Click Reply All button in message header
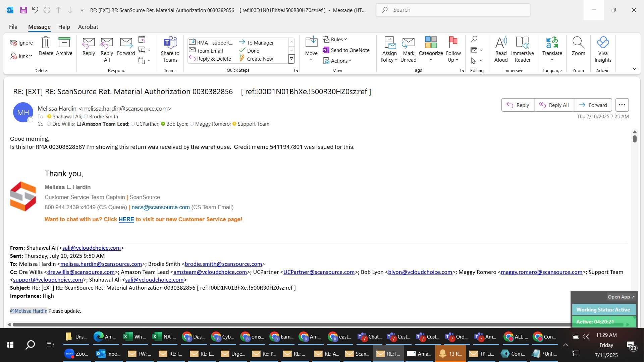Viewport: 644px width, 362px height. [554, 105]
